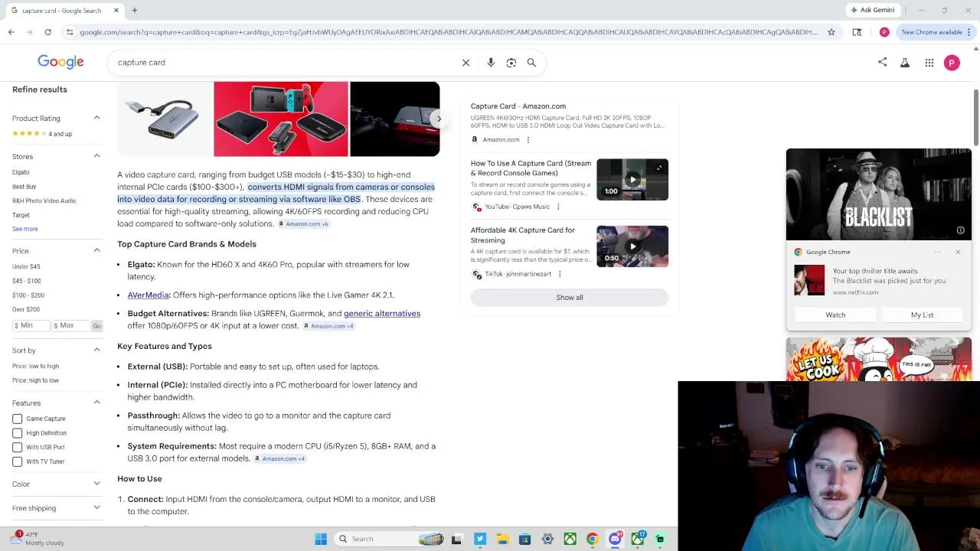Viewport: 980px width, 551px height.
Task: Clear the search box with the X icon
Action: [465, 63]
